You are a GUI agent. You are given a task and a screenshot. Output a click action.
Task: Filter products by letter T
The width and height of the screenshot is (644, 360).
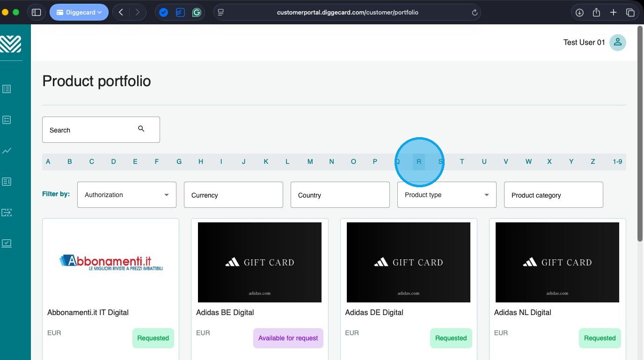462,162
